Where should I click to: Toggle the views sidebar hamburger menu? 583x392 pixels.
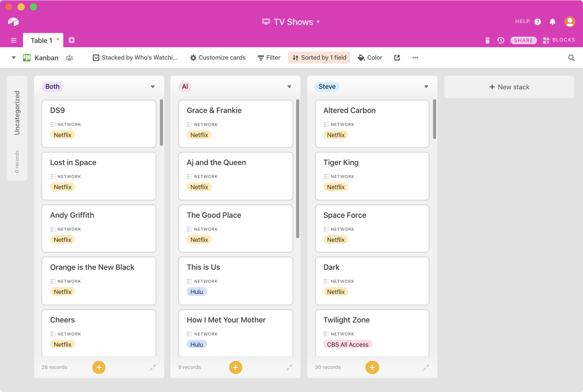pos(14,40)
